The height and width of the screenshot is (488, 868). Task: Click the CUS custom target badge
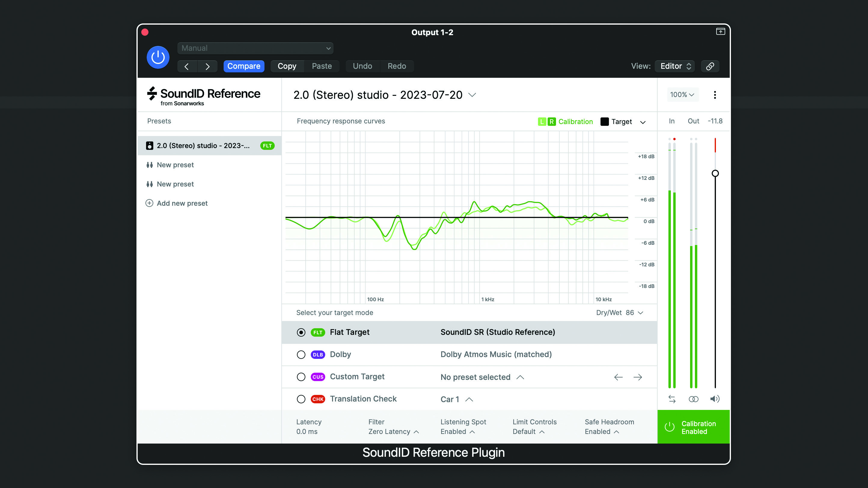coord(318,377)
